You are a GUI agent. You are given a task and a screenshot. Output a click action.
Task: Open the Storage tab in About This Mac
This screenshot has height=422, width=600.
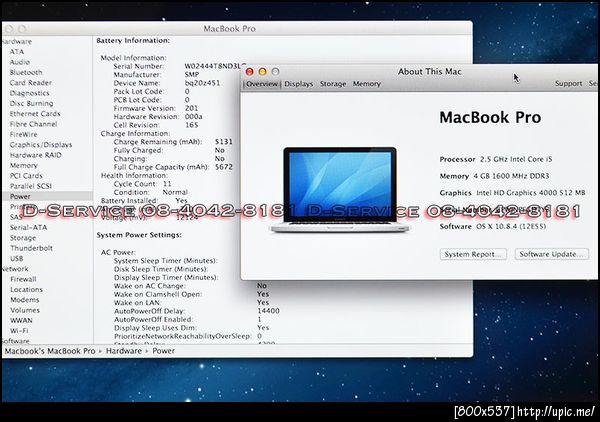(x=333, y=84)
